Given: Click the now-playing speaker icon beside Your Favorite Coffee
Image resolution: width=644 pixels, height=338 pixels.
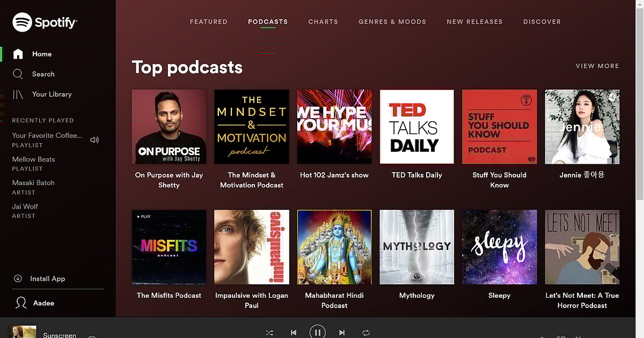Looking at the screenshot, I should [x=94, y=140].
